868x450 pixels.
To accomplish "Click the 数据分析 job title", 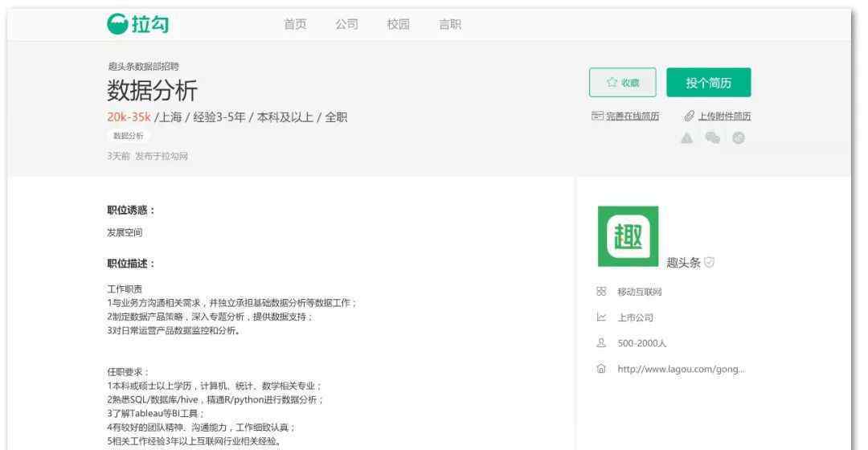I will coord(152,90).
